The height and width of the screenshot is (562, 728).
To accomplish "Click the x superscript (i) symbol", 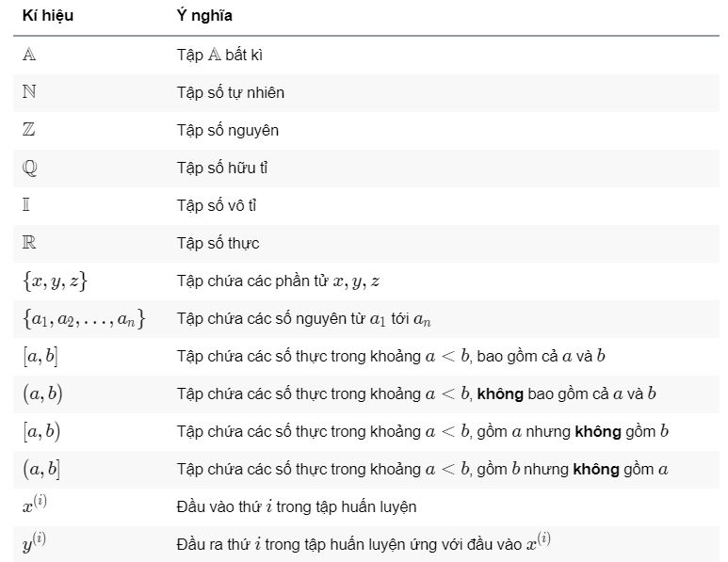I will click(35, 504).
